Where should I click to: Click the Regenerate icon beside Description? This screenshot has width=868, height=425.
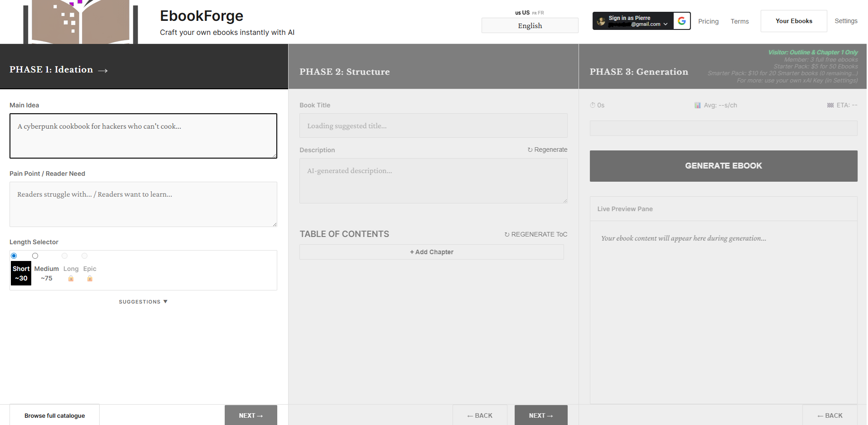pos(530,150)
